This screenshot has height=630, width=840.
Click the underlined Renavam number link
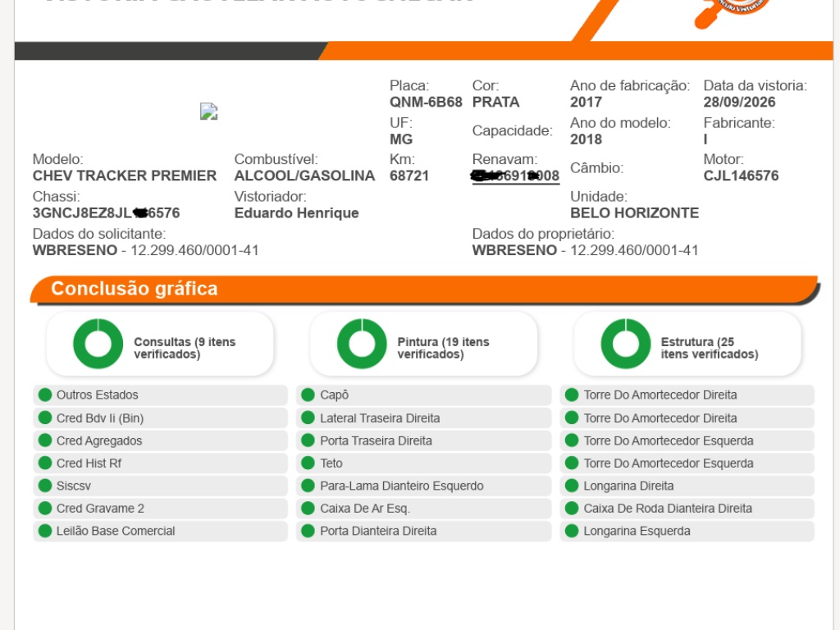click(515, 176)
